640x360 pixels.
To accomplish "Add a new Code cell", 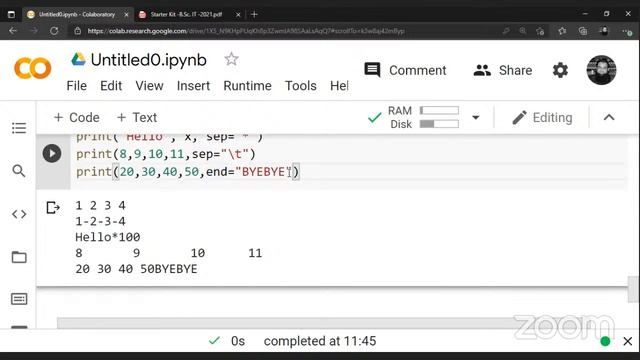I will tap(77, 118).
